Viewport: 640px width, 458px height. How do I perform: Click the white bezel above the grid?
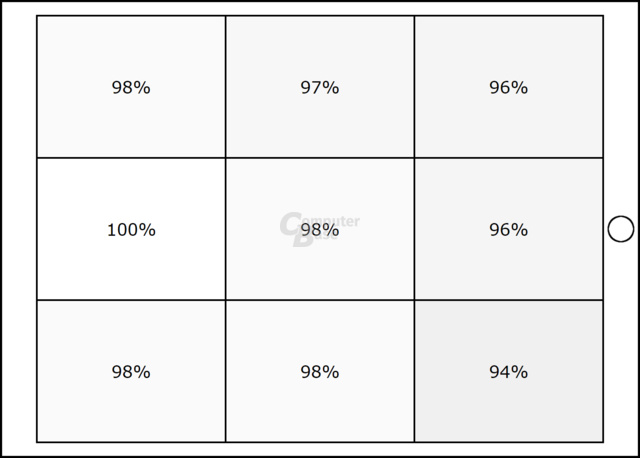[320, 9]
